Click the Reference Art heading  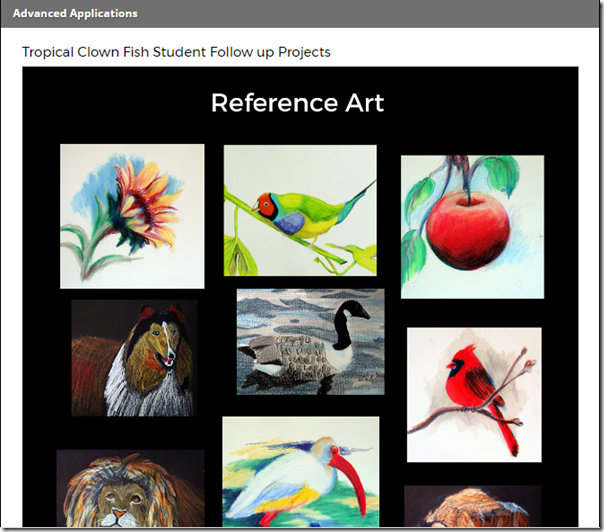[x=297, y=103]
